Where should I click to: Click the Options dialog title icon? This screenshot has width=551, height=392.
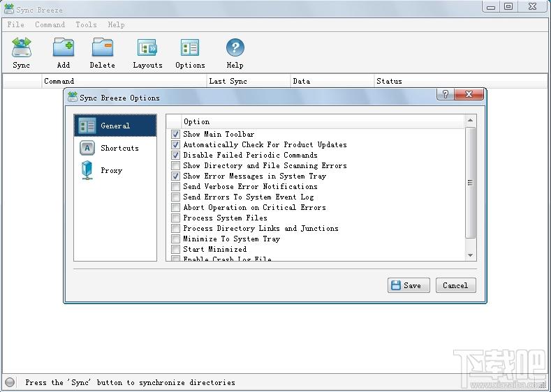[x=73, y=97]
